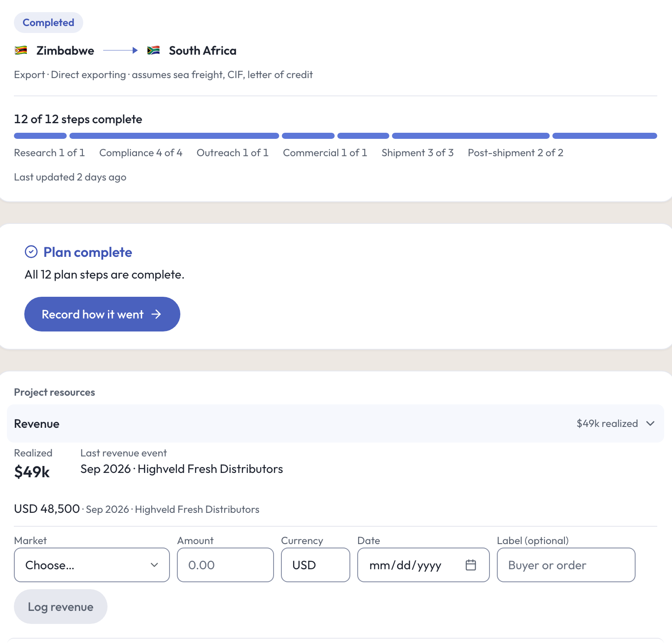The image size is (672, 643).
Task: Click the Post-shipment progress bar segment
Action: coord(605,136)
